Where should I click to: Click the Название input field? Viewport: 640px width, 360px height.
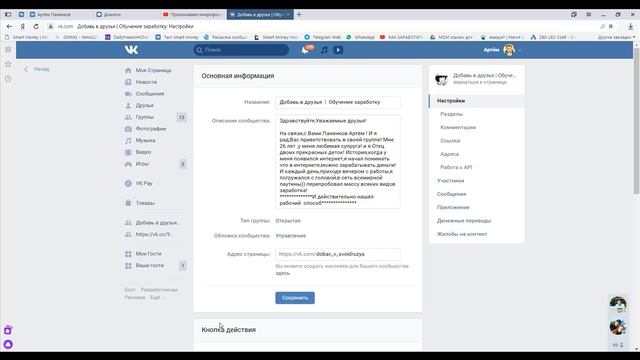[x=338, y=102]
